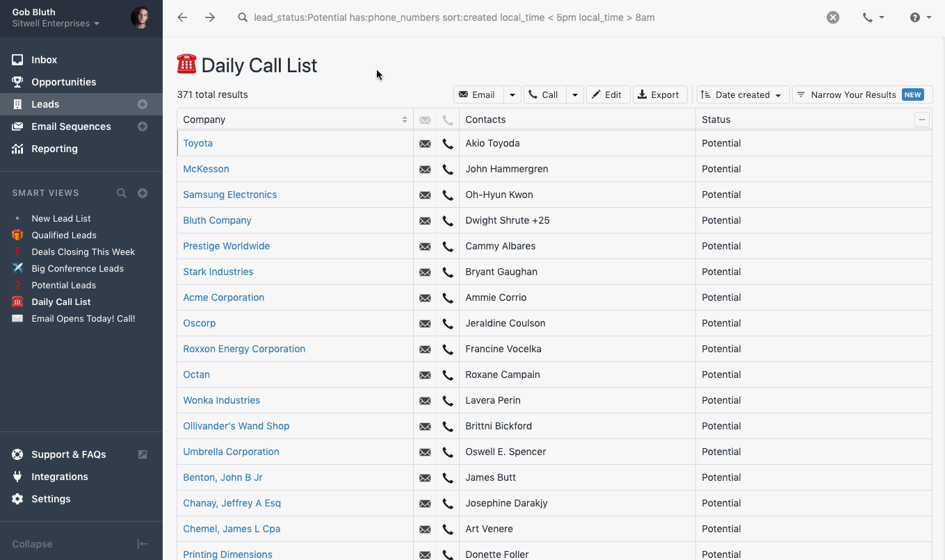Email Samsung Electronics via envelope icon

coord(425,195)
